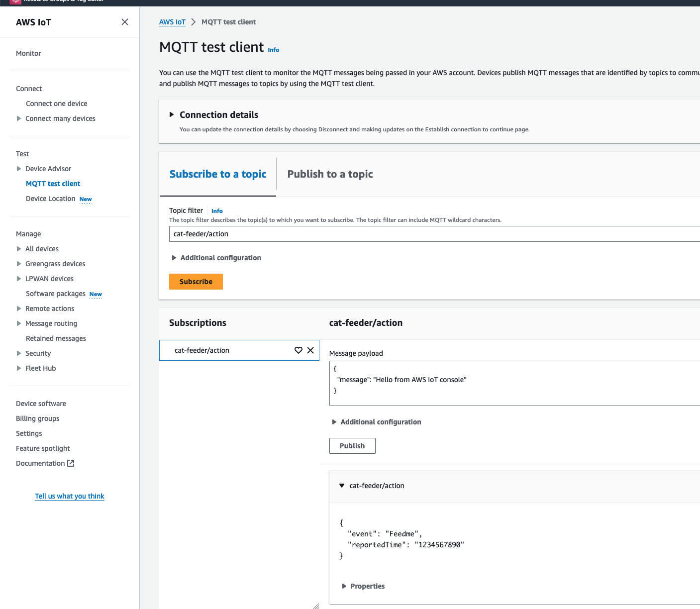Screen dimensions: 700x609
Task: Expand Additional configuration under Topic filter
Action: [x=174, y=258]
